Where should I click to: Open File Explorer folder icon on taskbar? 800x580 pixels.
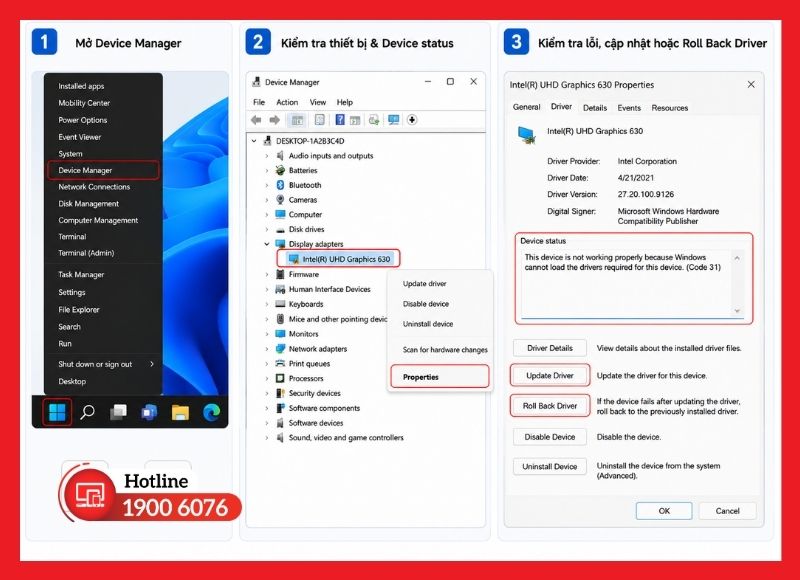(180, 412)
